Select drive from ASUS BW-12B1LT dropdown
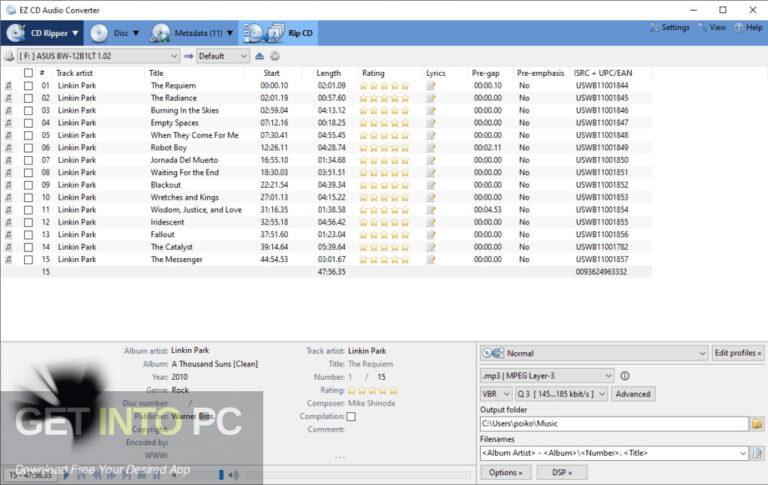This screenshot has height=485, width=768. click(x=98, y=56)
